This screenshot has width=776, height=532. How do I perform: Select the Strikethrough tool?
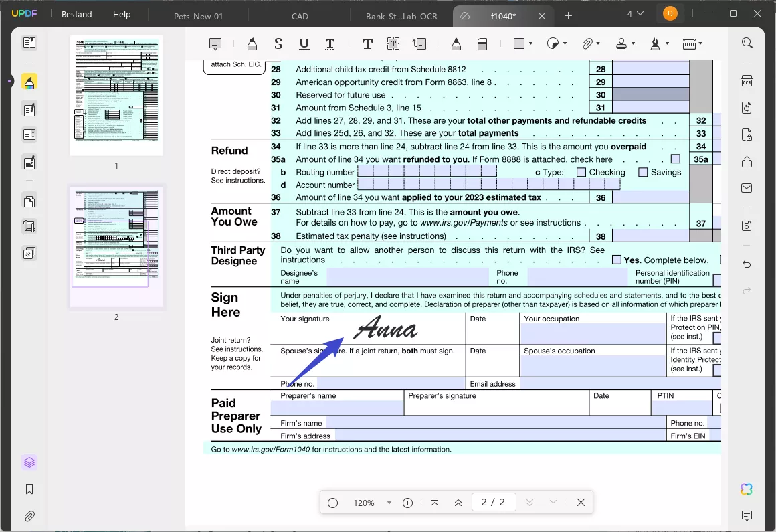click(x=278, y=44)
